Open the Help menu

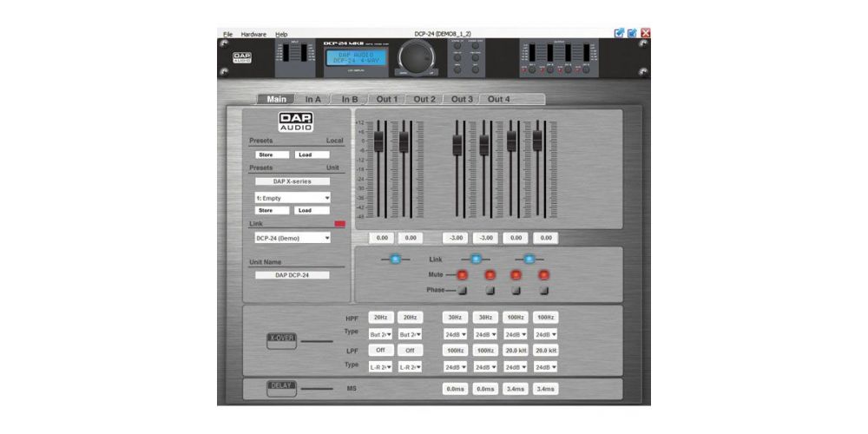coord(281,35)
